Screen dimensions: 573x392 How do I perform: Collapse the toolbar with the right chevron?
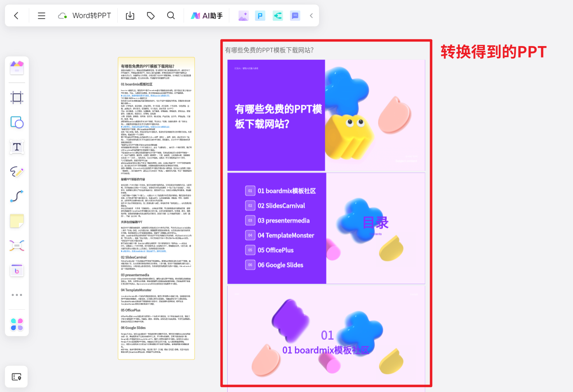pyautogui.click(x=311, y=15)
